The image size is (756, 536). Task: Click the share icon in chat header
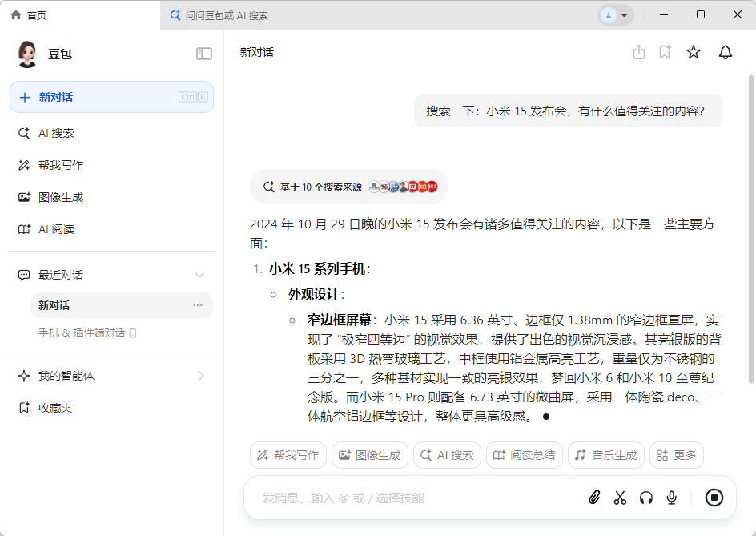coord(639,52)
